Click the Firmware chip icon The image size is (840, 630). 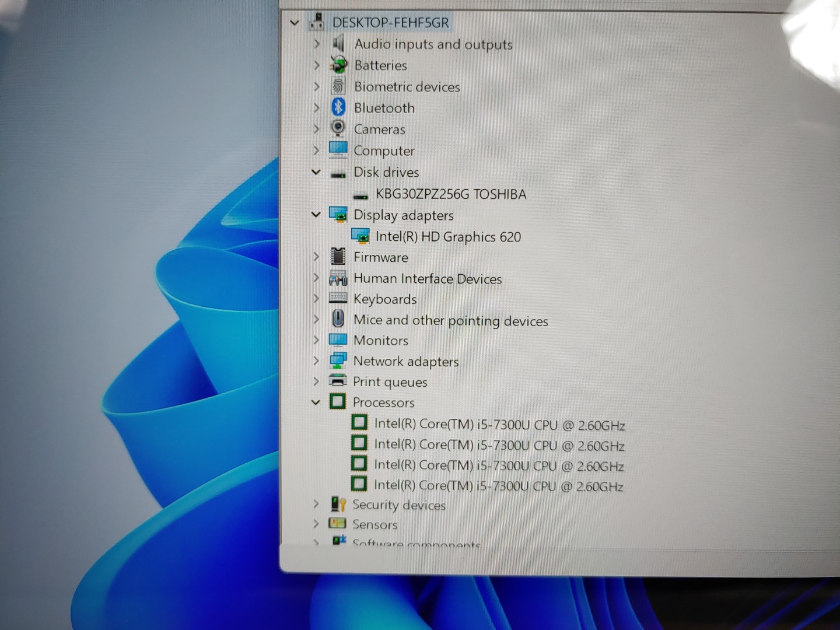point(338,256)
